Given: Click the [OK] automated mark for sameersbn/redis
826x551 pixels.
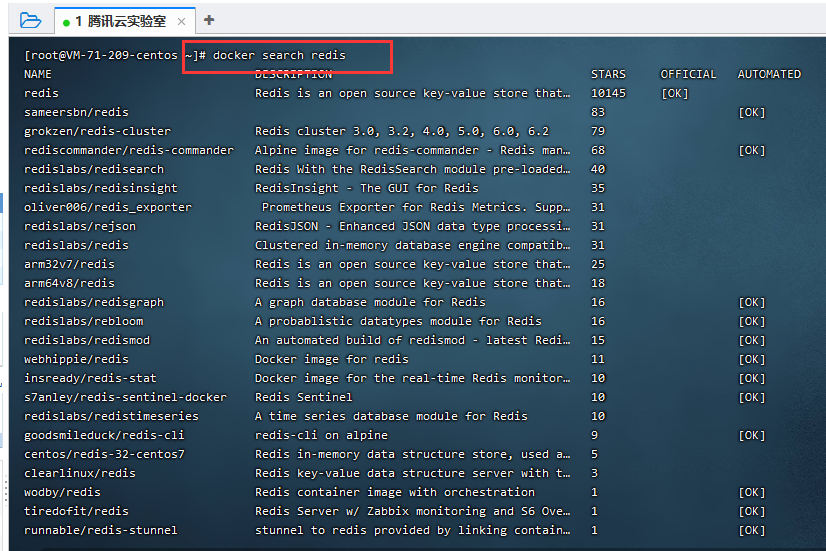Looking at the screenshot, I should click(752, 112).
